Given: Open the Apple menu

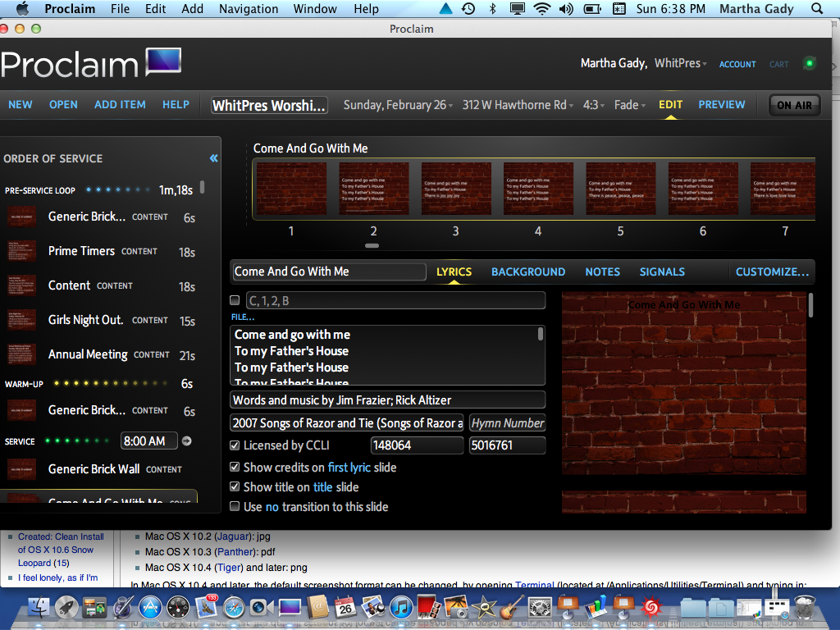Looking at the screenshot, I should tap(22, 8).
